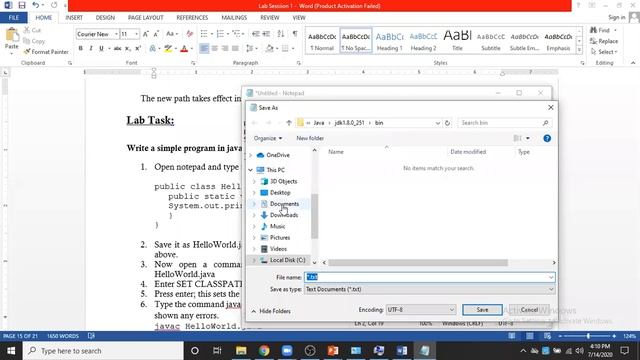Image resolution: width=640 pixels, height=360 pixels.
Task: Click Format Painter in Word ribbon
Action: coord(46,52)
